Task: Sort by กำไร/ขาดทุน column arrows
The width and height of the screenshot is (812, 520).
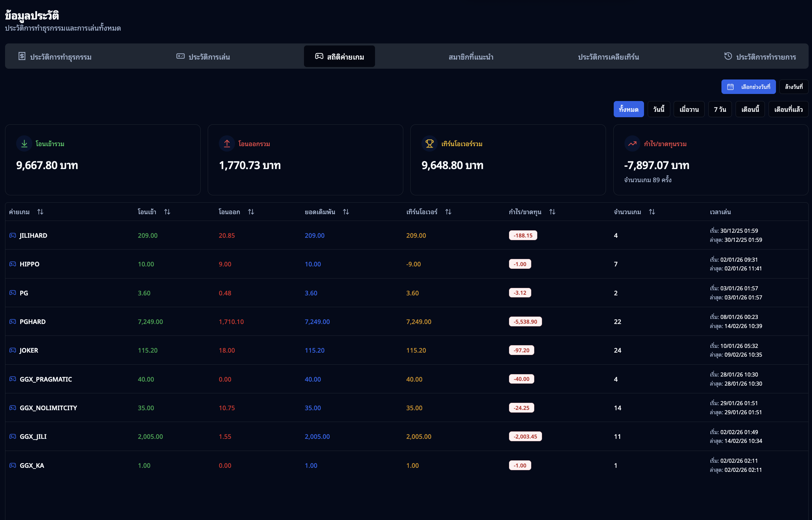Action: [x=552, y=212]
